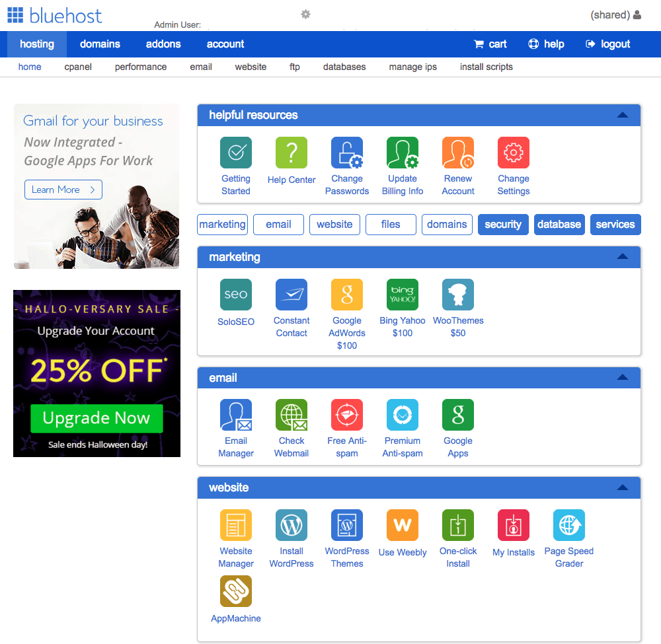Screen dimensions: 661x644
Task: Open the Bing Yahoo $100 icon
Action: 403,295
